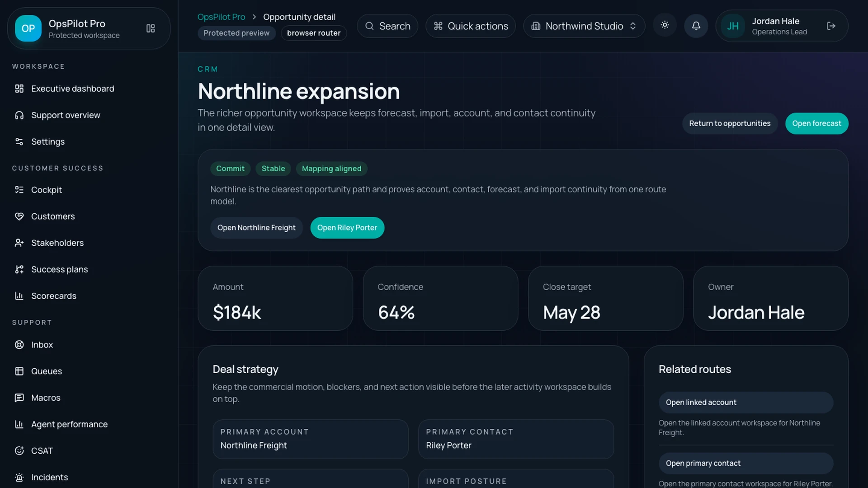Click the Stable tag
This screenshot has height=488, width=868.
coord(273,169)
